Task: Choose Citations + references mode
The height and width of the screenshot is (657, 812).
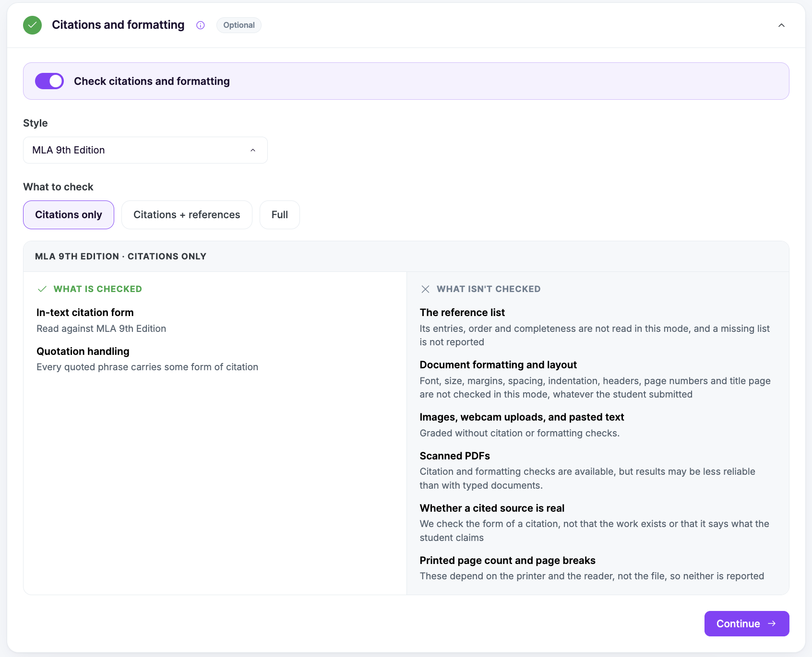Action: coord(187,215)
